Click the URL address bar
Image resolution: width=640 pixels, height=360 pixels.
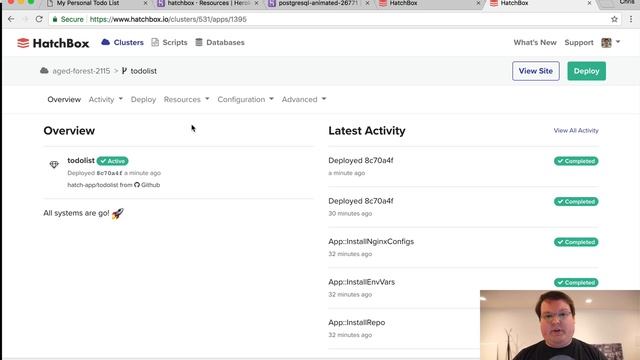pos(335,19)
